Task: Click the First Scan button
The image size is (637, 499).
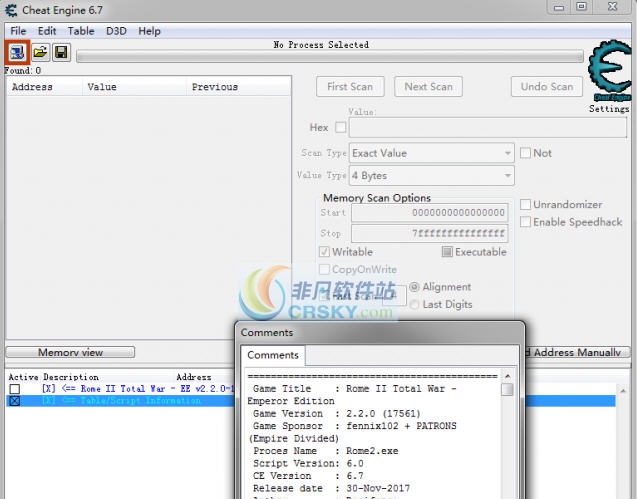Action: [x=350, y=87]
